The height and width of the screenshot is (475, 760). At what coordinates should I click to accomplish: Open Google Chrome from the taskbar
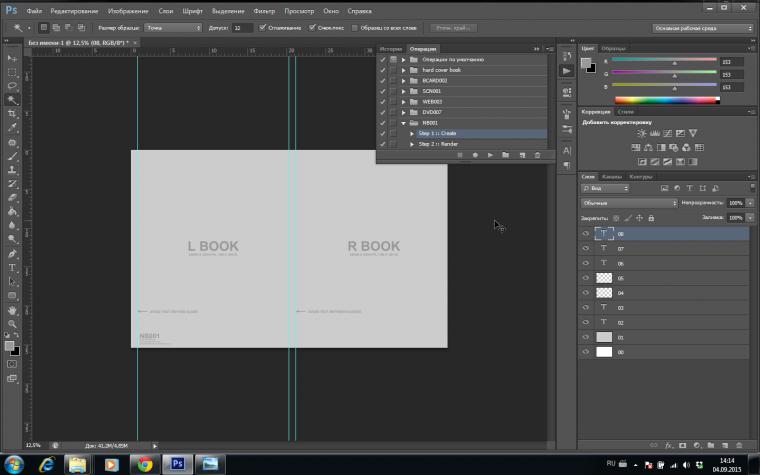pos(144,464)
